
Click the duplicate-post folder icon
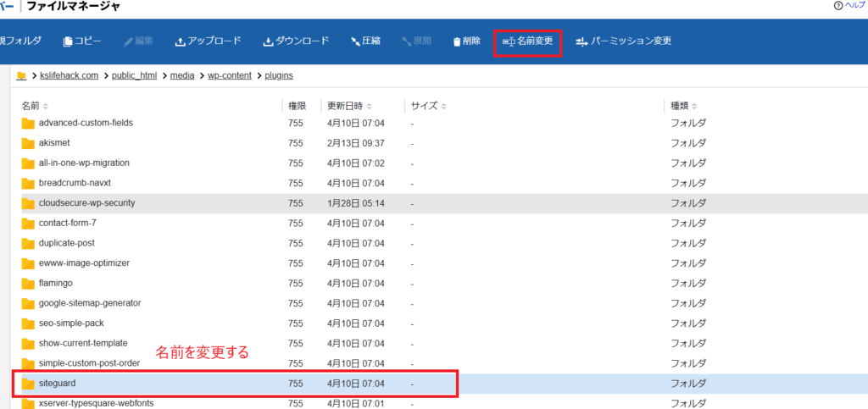coord(28,243)
